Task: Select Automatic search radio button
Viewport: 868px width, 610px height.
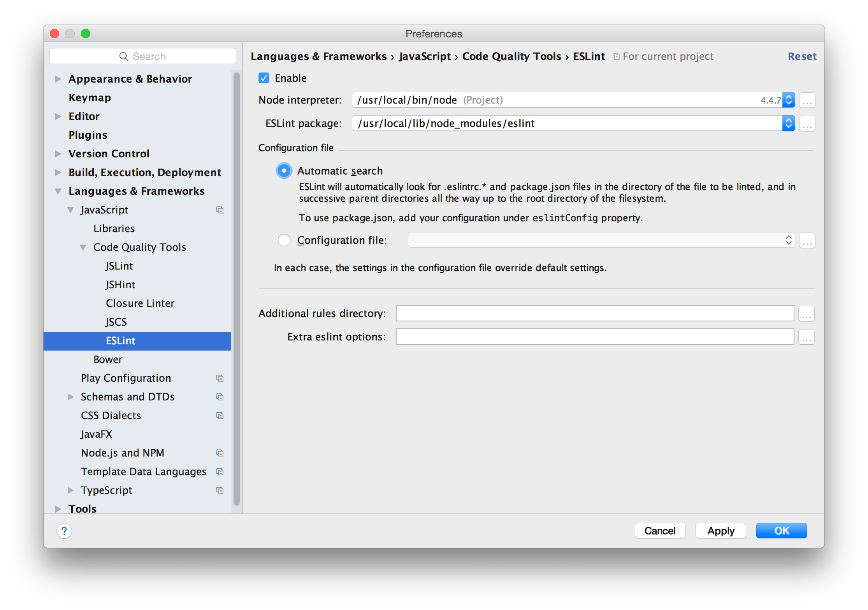Action: [x=284, y=171]
